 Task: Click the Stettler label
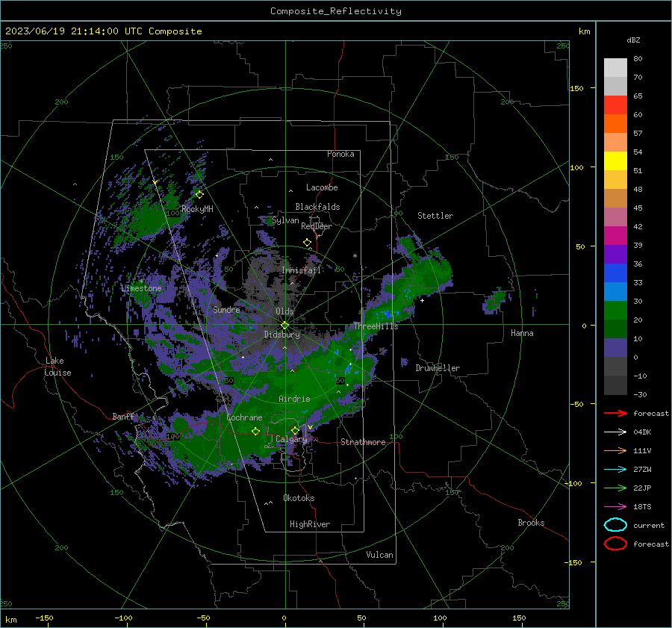click(435, 216)
